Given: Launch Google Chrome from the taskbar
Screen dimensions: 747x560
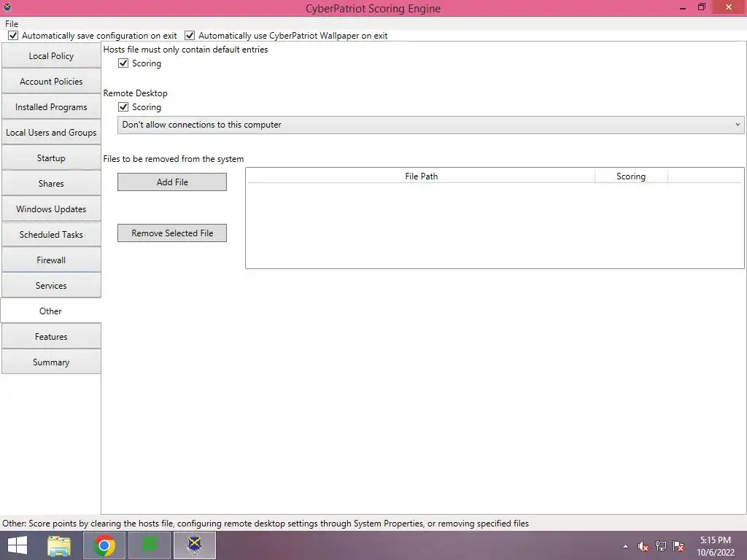Looking at the screenshot, I should pos(104,545).
